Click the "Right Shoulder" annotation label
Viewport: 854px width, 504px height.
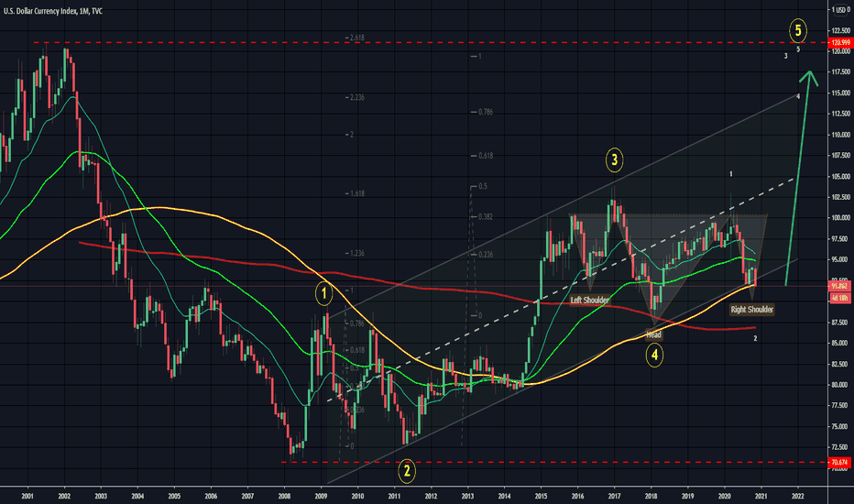click(751, 310)
